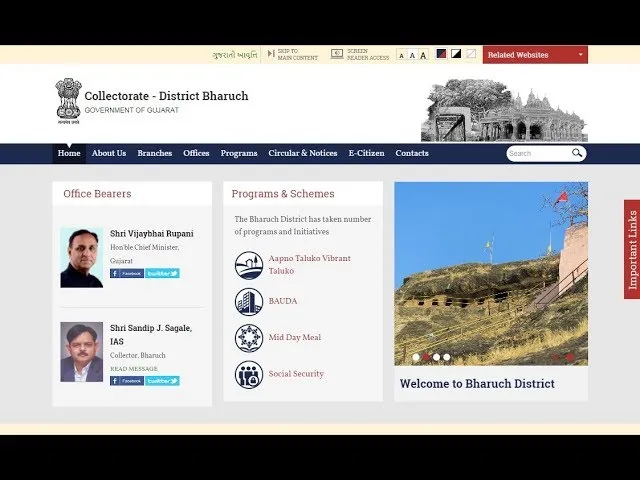Open Shri Vijaybhai Rupani's Twitter button
640x480 pixels.
(x=162, y=273)
